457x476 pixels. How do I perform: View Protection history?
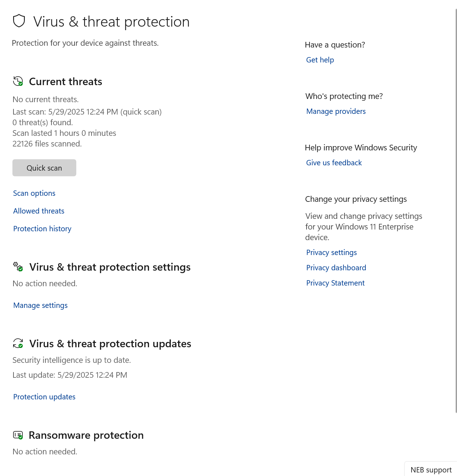42,229
